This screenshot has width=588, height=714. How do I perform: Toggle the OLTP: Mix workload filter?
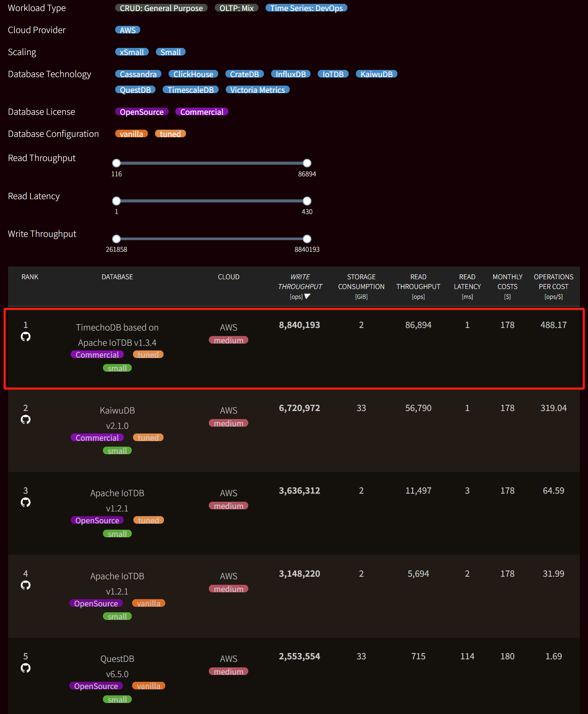(236, 8)
